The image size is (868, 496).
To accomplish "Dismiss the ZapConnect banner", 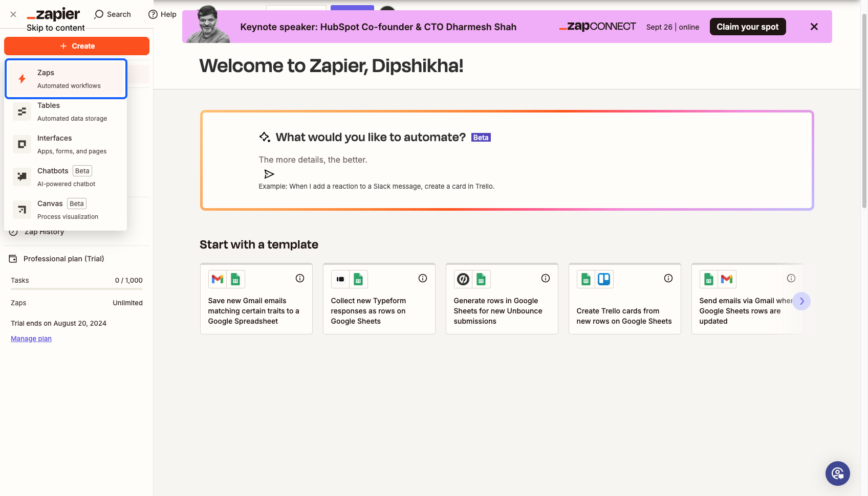I will (x=814, y=27).
